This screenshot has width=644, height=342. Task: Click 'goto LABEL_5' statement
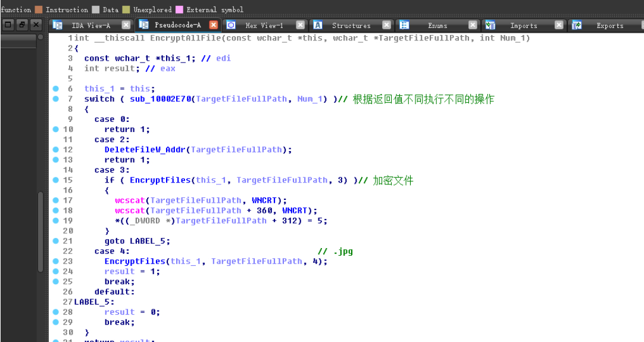point(137,241)
